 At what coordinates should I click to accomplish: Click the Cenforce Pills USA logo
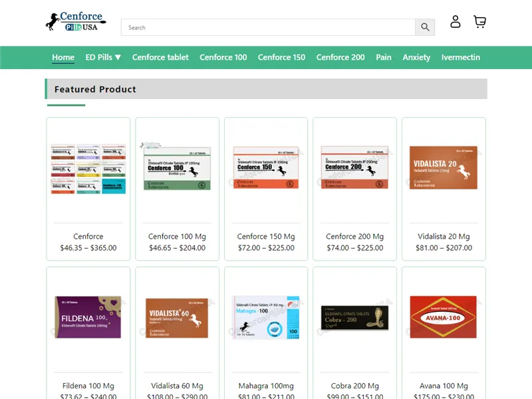[76, 21]
